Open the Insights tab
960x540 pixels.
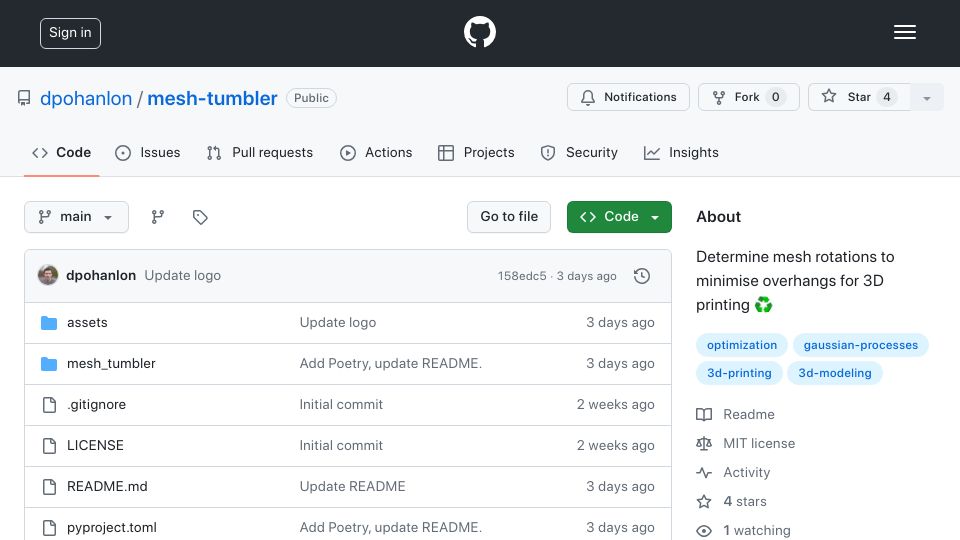(681, 152)
